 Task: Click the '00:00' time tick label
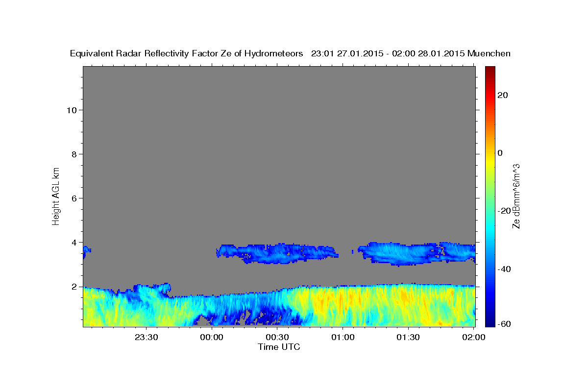tap(212, 337)
